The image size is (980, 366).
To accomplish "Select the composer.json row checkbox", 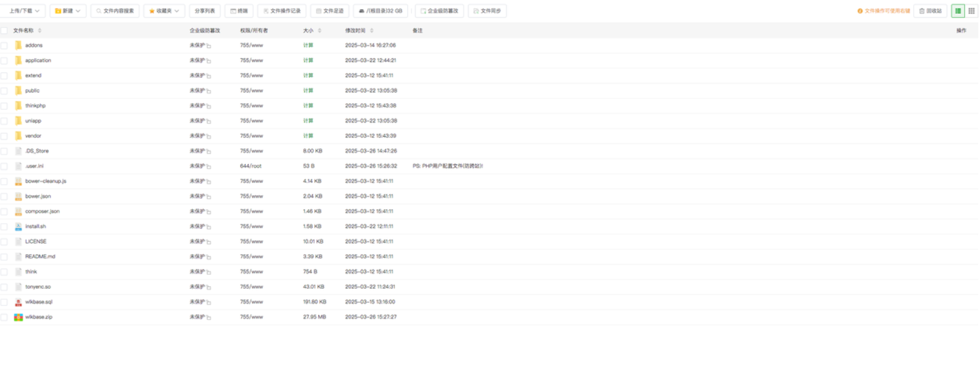I will [x=4, y=212].
